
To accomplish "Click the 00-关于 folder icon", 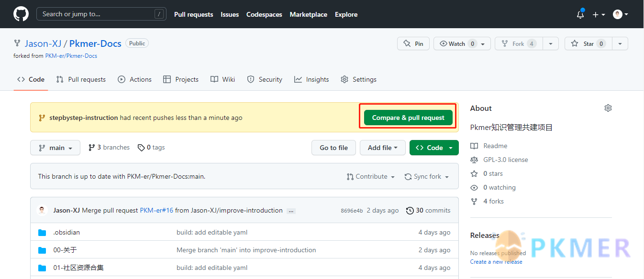I will [42, 250].
